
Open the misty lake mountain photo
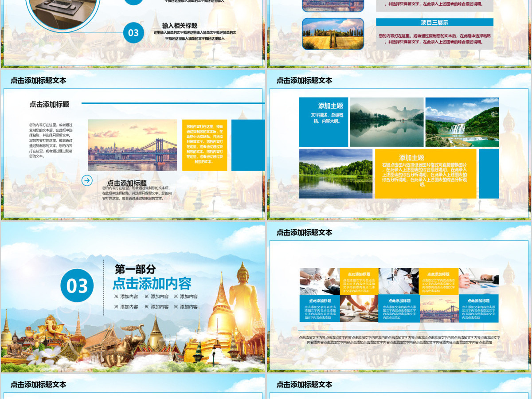point(387,122)
